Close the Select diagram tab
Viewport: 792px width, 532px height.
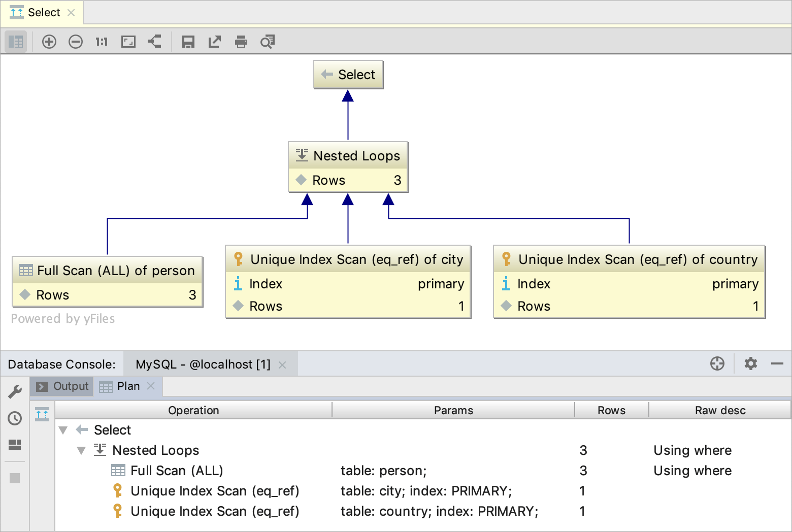(71, 13)
